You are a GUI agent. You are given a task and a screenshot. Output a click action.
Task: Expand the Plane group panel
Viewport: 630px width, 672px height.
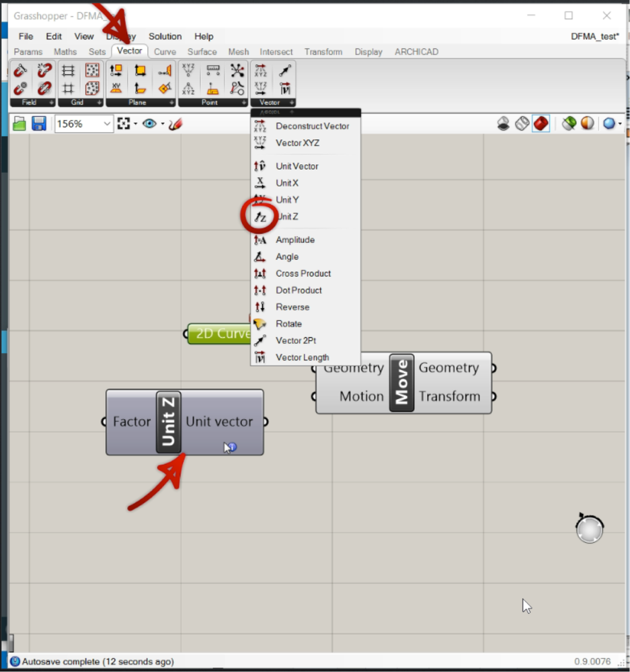point(141,102)
